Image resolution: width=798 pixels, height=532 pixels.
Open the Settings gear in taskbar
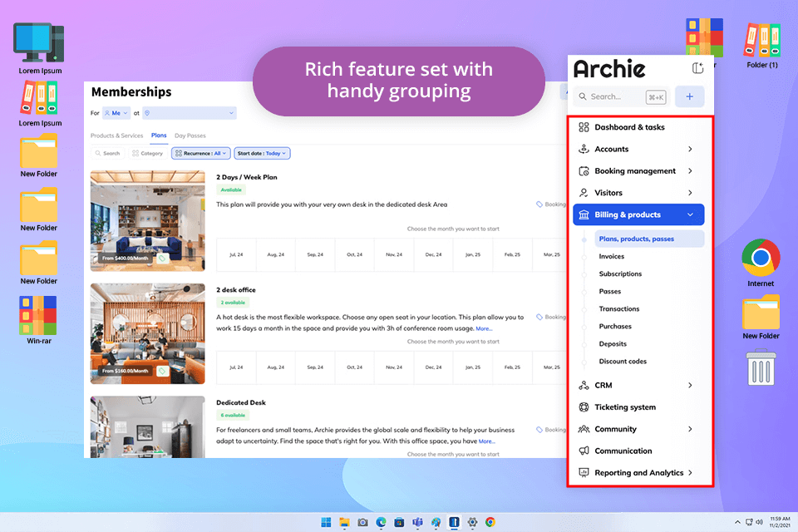(472, 522)
